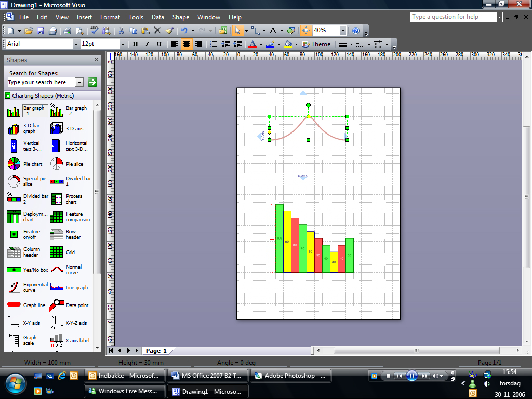Click the Print Preview icon
This screenshot has width=532, height=399.
click(79, 31)
